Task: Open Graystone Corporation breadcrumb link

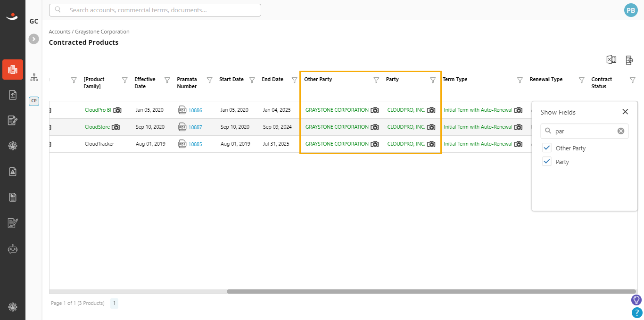Action: pos(102,32)
